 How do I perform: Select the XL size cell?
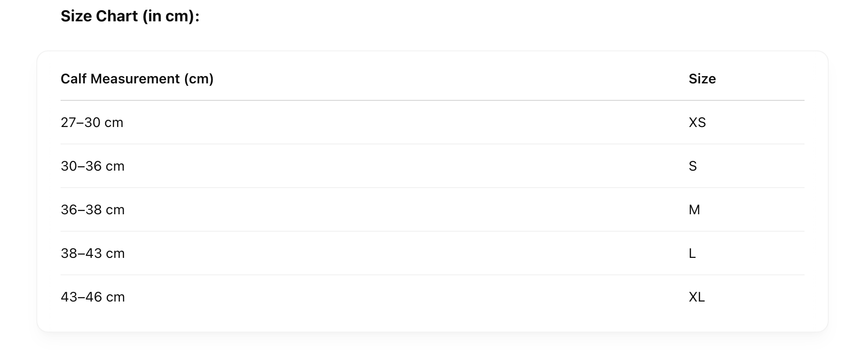[697, 297]
